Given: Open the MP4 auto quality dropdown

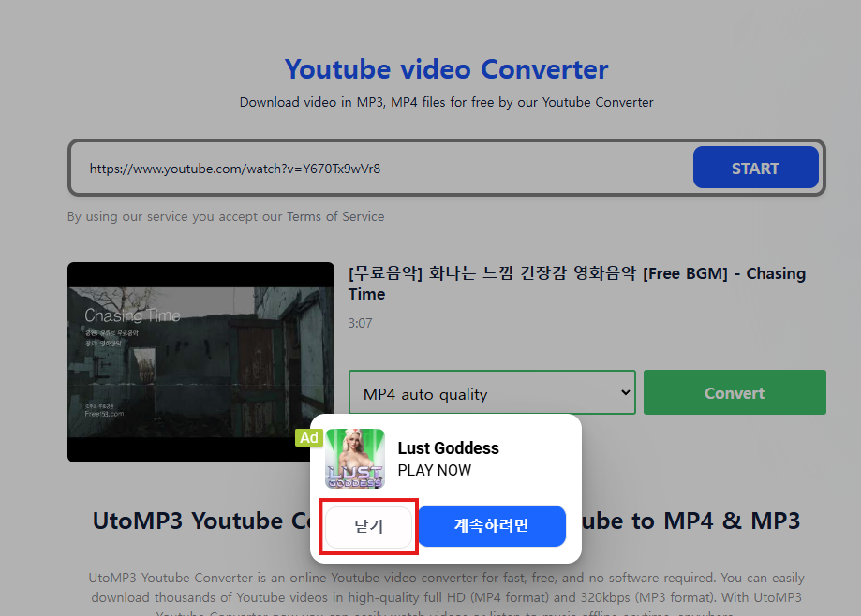Looking at the screenshot, I should tap(492, 393).
